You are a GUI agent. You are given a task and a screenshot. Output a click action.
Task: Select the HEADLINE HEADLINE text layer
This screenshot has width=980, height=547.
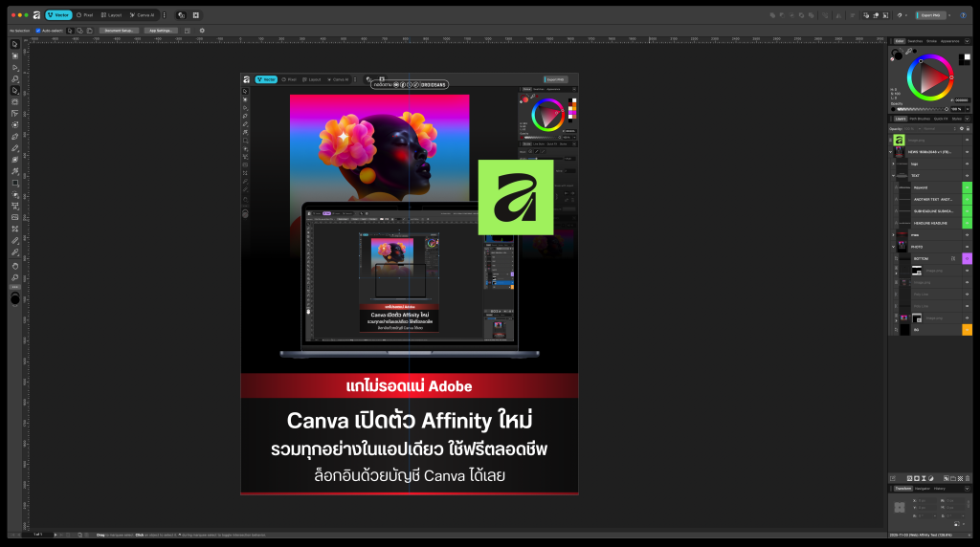pos(930,223)
